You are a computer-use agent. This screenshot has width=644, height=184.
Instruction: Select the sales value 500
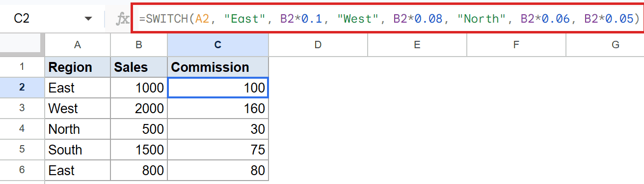139,129
